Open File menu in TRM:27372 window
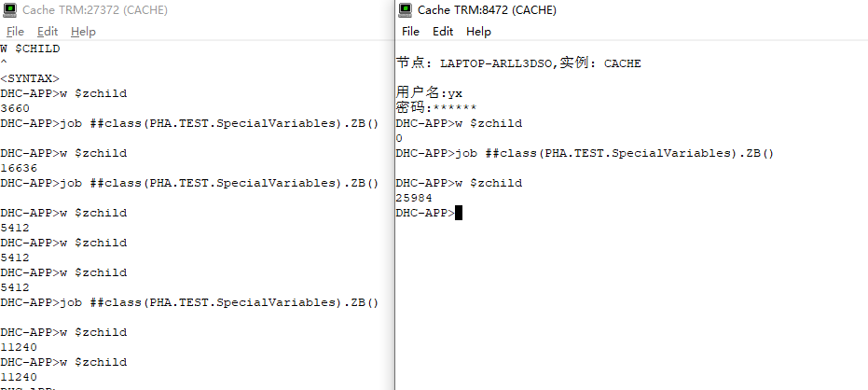868x390 pixels. click(x=16, y=31)
